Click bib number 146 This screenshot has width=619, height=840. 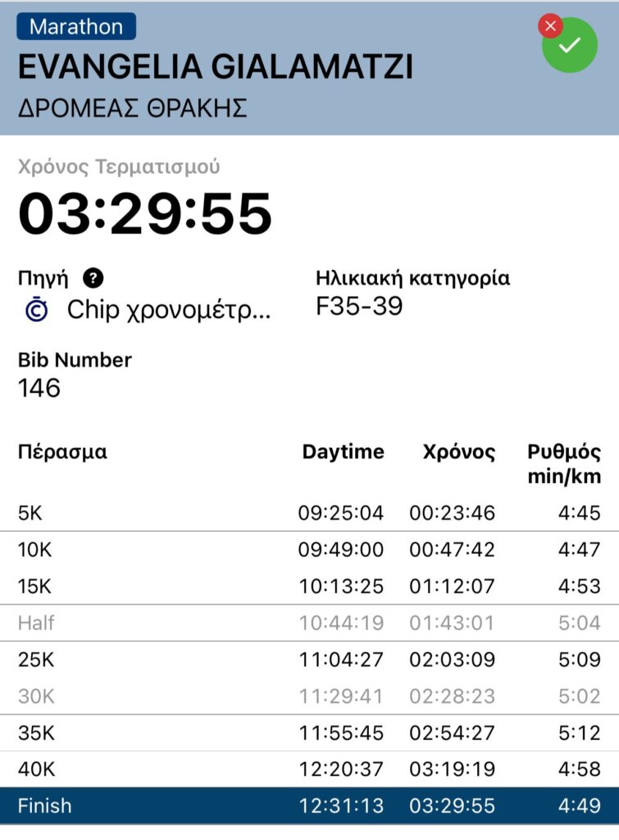point(39,388)
